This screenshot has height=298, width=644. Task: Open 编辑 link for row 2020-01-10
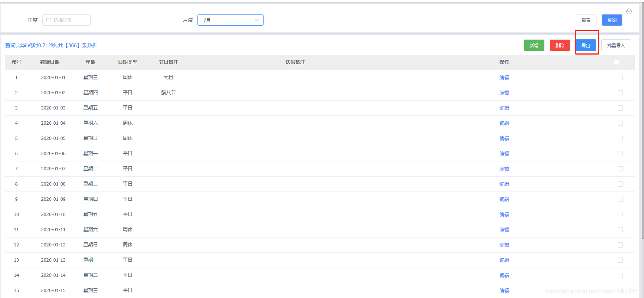[x=504, y=215]
